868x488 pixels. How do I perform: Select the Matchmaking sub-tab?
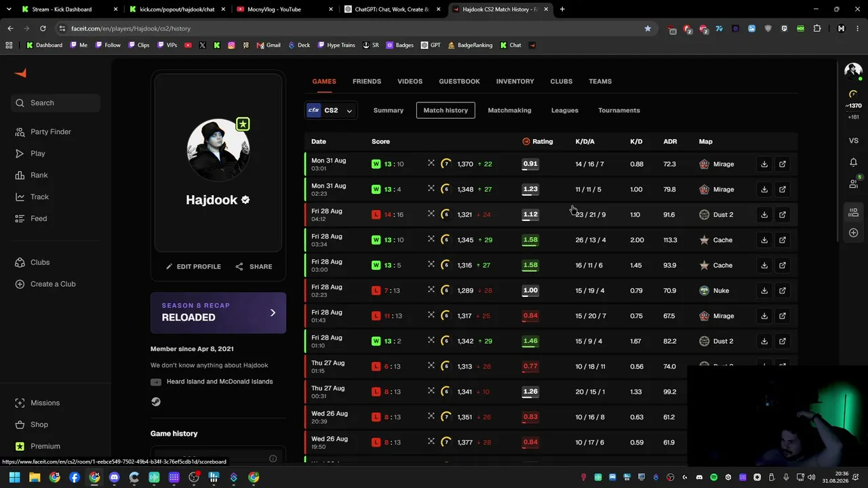coord(509,110)
